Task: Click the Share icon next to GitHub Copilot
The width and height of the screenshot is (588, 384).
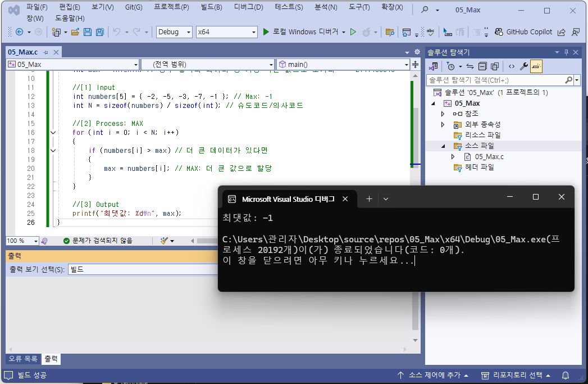Action: coord(562,32)
